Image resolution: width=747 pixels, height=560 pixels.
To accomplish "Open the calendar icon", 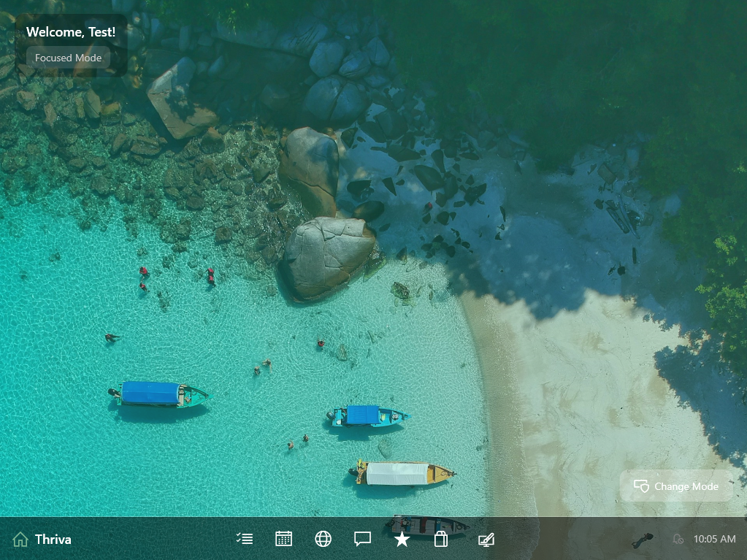I will [x=283, y=539].
